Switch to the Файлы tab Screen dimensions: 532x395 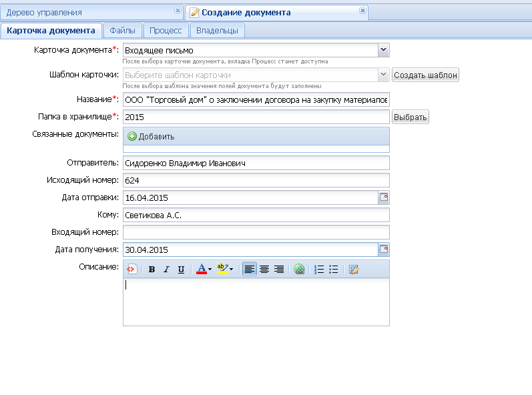122,31
